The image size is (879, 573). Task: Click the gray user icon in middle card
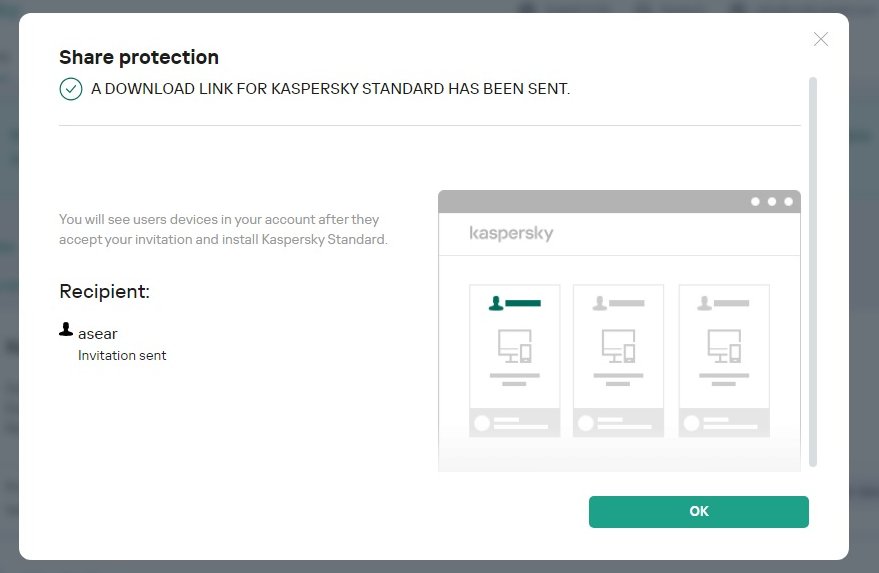(x=600, y=302)
